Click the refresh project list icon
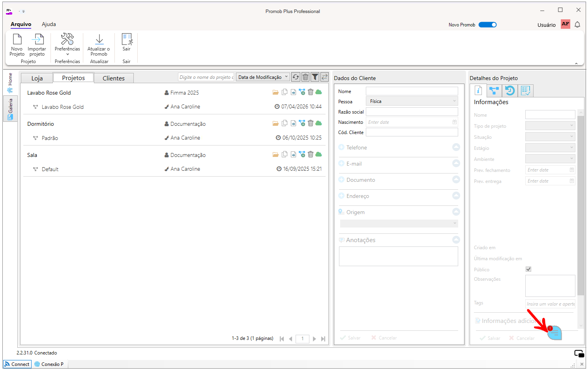The width and height of the screenshot is (588, 373). 296,77
